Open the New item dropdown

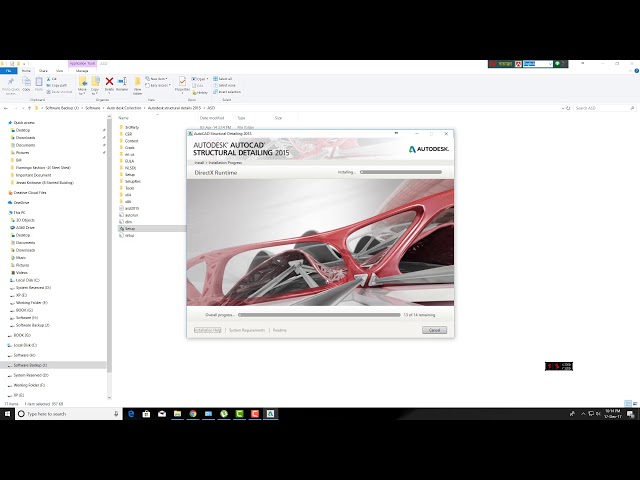point(156,79)
